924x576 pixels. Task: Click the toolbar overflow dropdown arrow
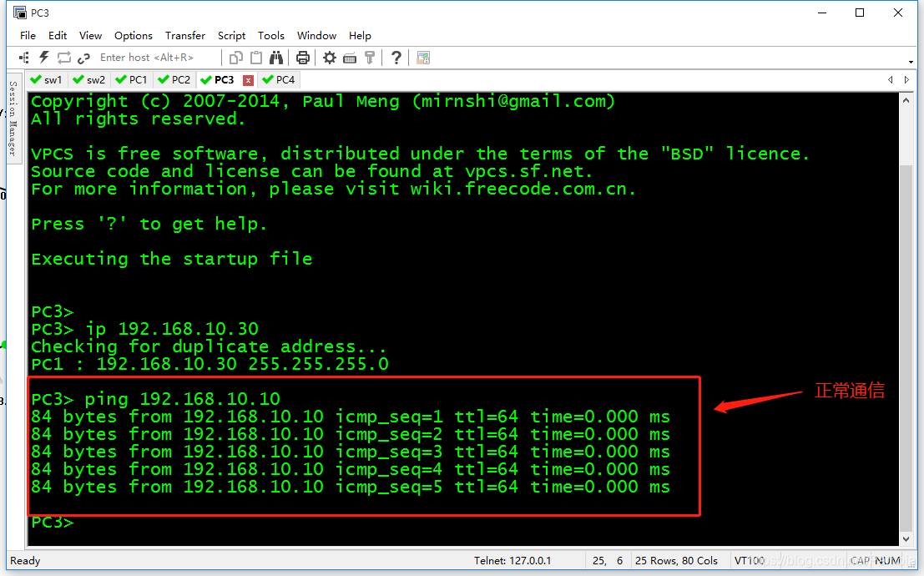(911, 61)
